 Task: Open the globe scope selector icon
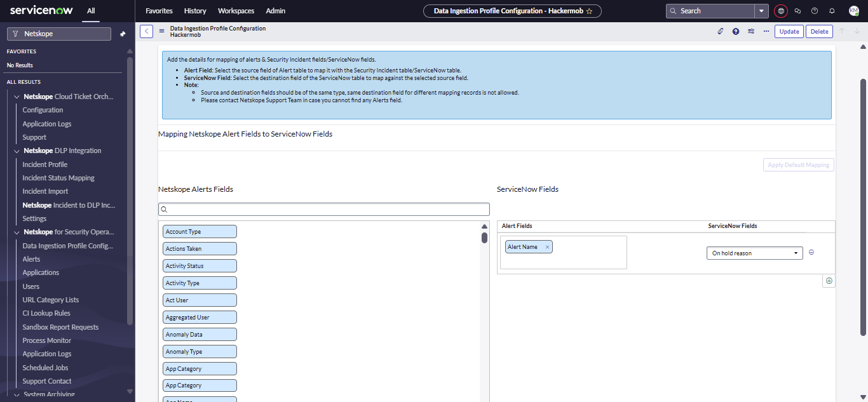(781, 11)
